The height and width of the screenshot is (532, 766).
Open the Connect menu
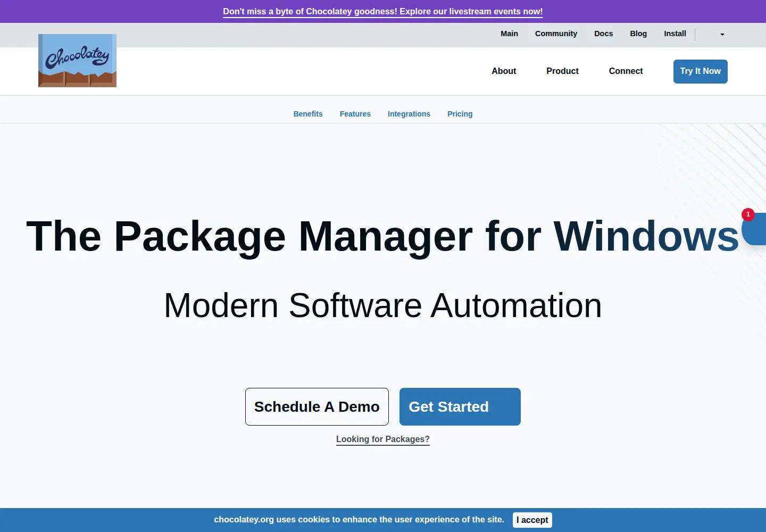626,71
